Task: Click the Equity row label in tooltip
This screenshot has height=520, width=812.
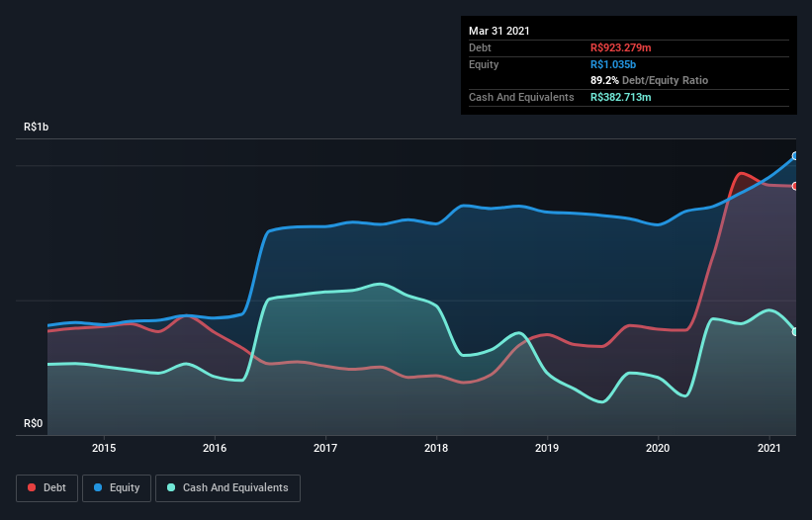Action: pyautogui.click(x=484, y=64)
